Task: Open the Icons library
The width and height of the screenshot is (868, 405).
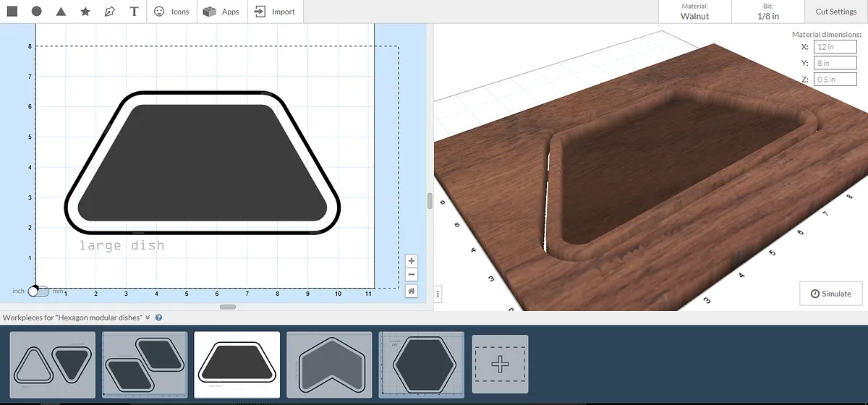Action: (171, 12)
